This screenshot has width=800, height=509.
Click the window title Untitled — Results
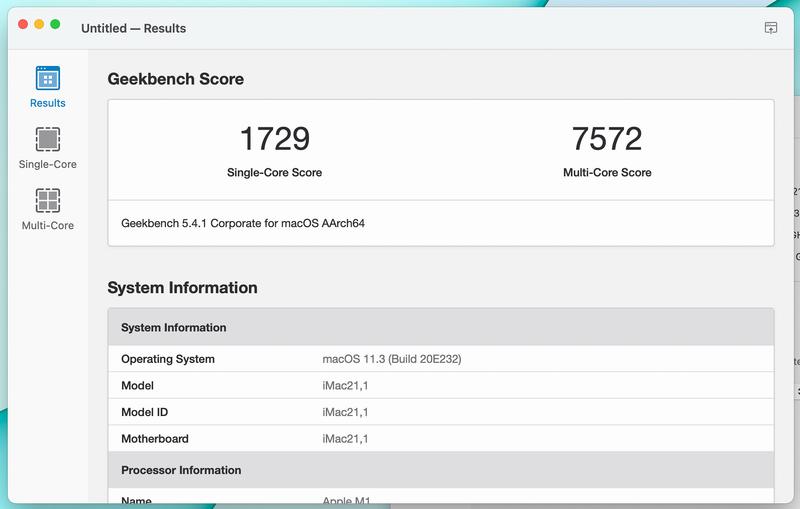click(133, 28)
